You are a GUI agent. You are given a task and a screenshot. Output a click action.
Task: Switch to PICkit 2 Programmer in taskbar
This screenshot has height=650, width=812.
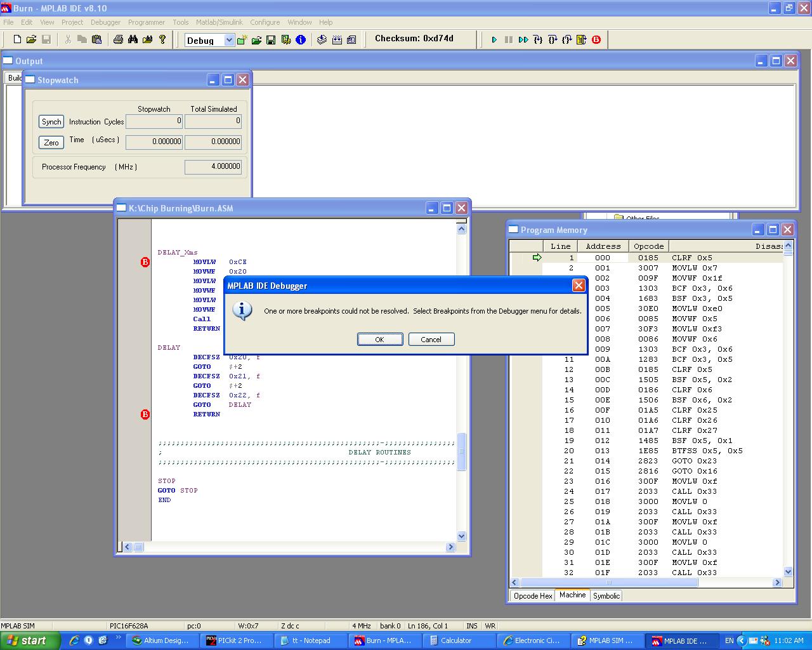point(238,640)
